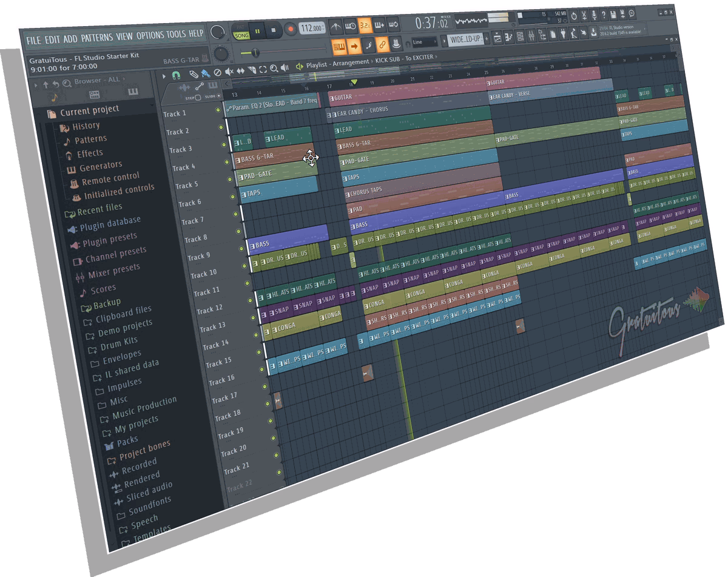Screen dimensions: 728x577
Task: Mute Track 1 using its green LED
Action: pos(218,110)
